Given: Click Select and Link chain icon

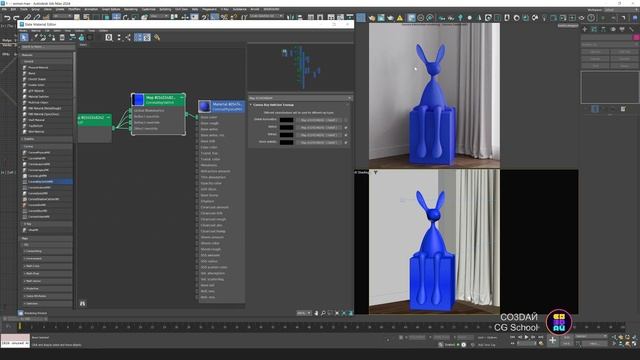Looking at the screenshot, I should 28,18.
